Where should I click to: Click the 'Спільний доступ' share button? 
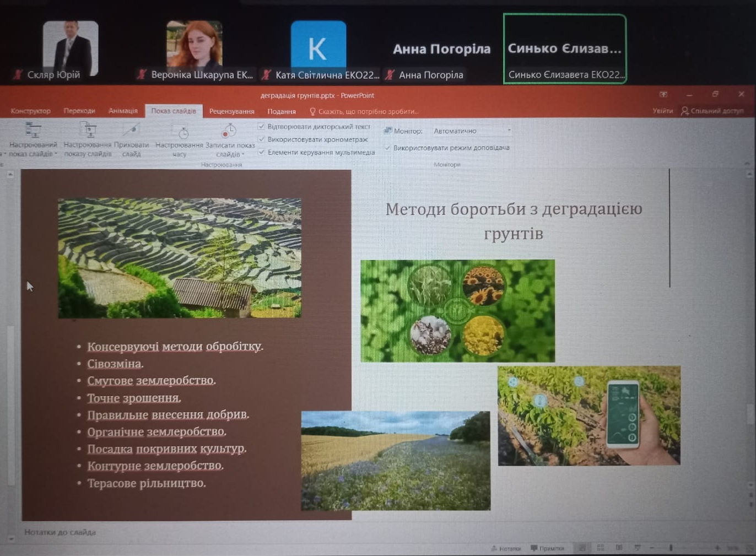pos(712,111)
